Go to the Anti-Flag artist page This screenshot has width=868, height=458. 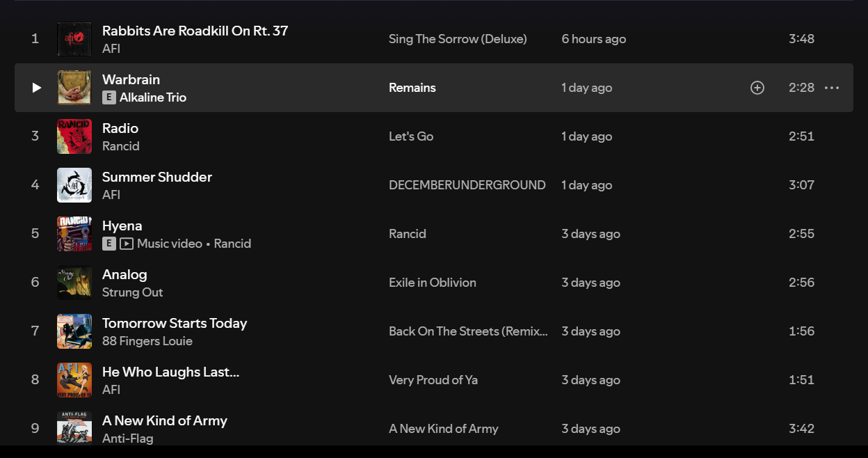(x=128, y=439)
